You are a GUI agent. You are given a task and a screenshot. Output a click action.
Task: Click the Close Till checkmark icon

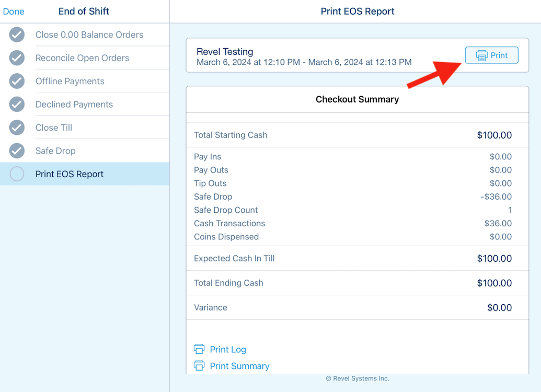(17, 128)
